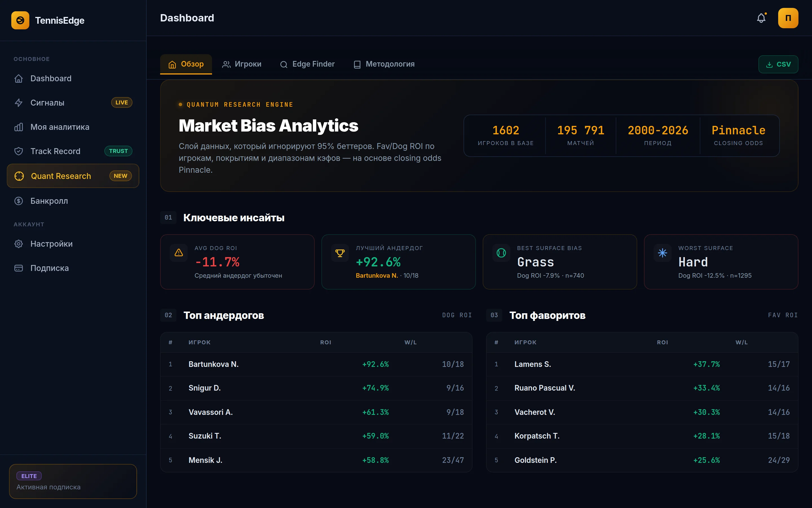Open notifications bell icon
This screenshot has width=812, height=508.
(761, 18)
